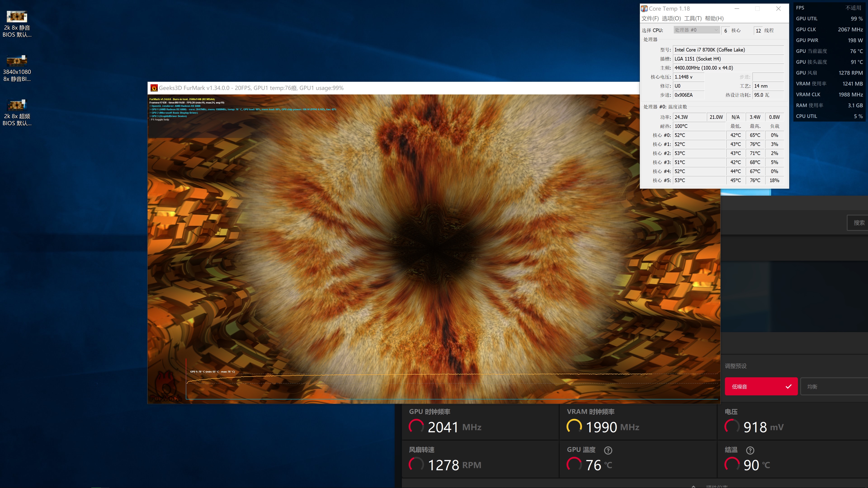Open the '3840x1080 8x 静音' desktop file icon
Viewport: 868px width, 488px height.
17,61
